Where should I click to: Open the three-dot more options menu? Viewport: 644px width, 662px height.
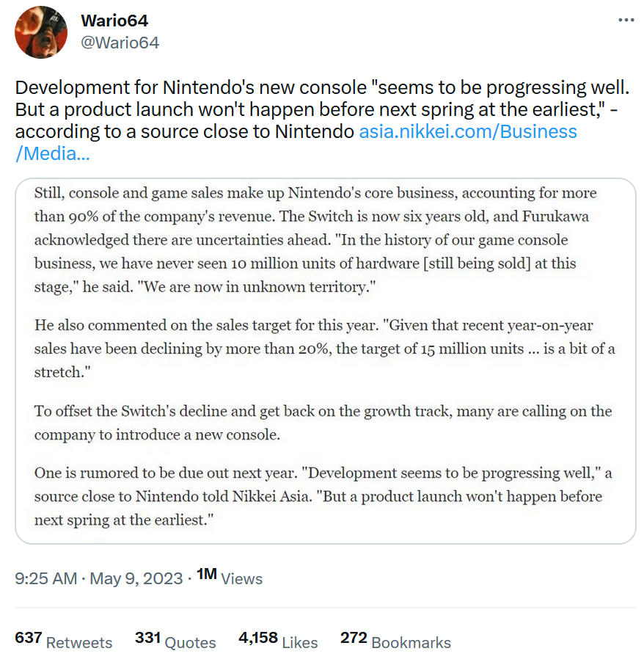tap(626, 21)
